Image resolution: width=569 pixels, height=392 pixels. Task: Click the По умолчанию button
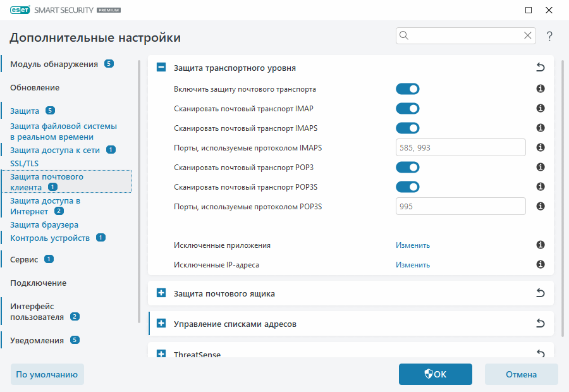click(47, 374)
